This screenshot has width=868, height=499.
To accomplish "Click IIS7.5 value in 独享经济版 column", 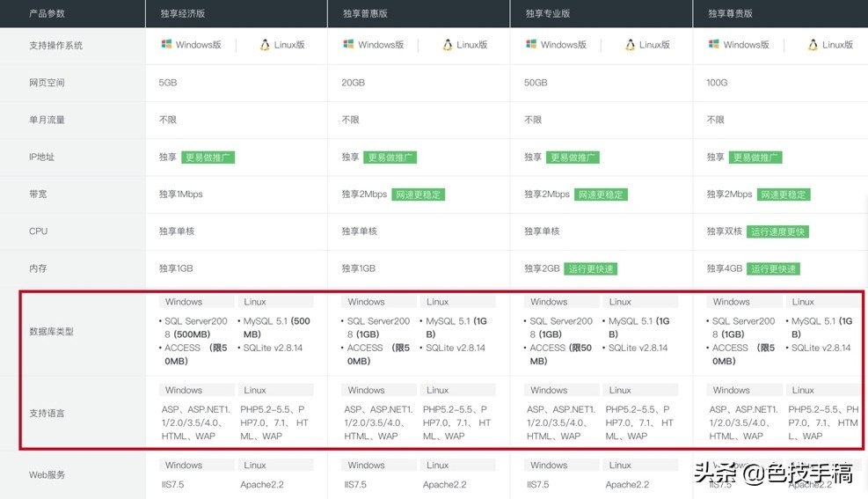I will click(x=172, y=485).
